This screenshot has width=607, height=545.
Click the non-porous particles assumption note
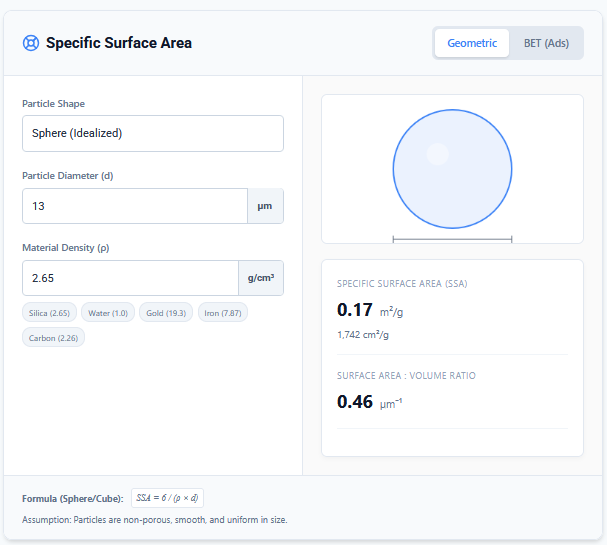tap(155, 520)
